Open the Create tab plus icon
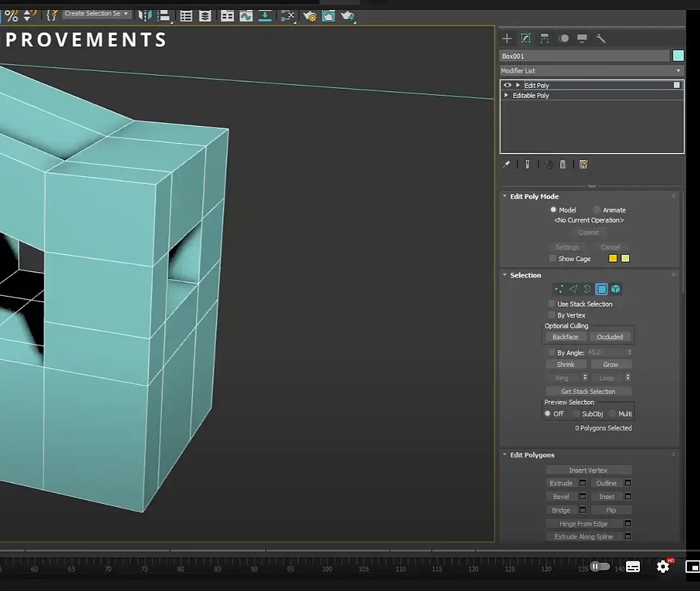This screenshot has width=700, height=591. (507, 39)
